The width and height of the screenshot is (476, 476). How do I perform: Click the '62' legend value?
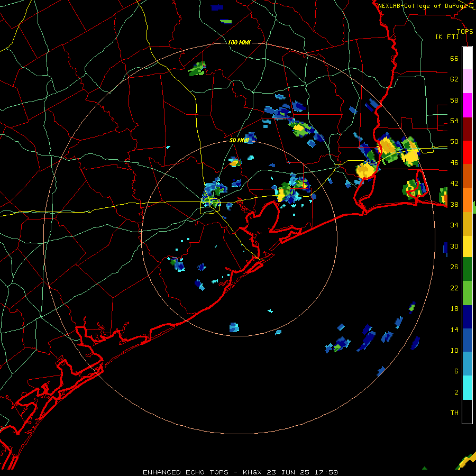454,79
